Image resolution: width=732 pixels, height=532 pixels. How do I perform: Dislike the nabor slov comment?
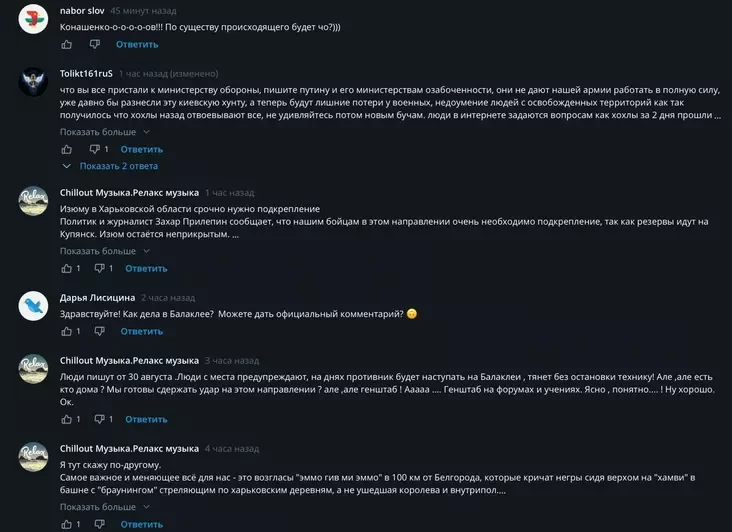(x=96, y=44)
